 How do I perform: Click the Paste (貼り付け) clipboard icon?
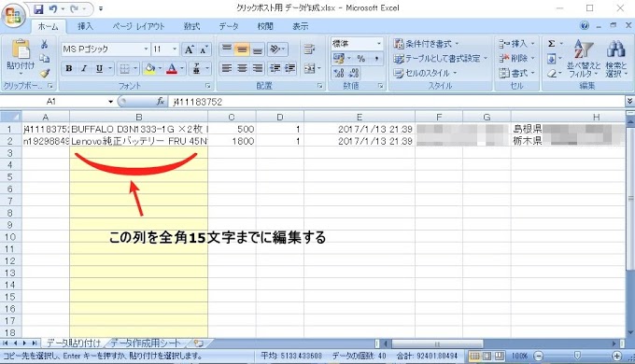point(21,49)
